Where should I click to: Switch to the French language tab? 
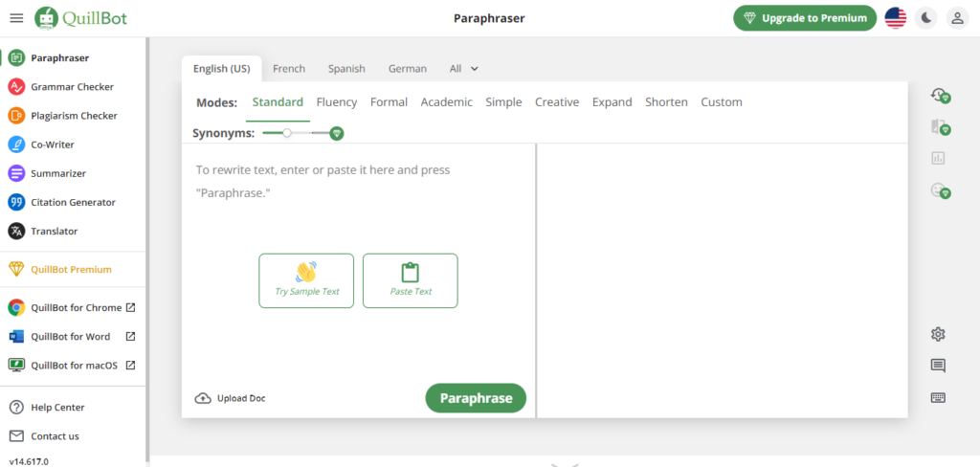289,69
